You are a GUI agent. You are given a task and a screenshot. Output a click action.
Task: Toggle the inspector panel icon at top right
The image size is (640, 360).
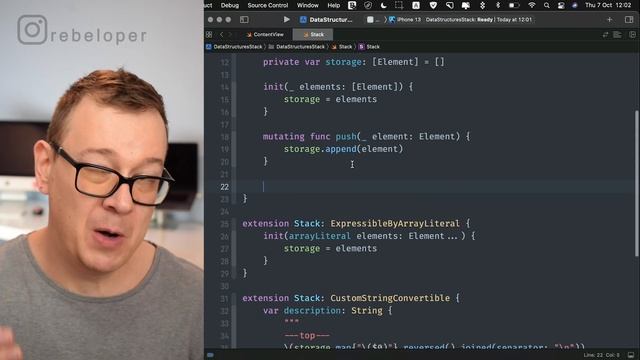(629, 19)
